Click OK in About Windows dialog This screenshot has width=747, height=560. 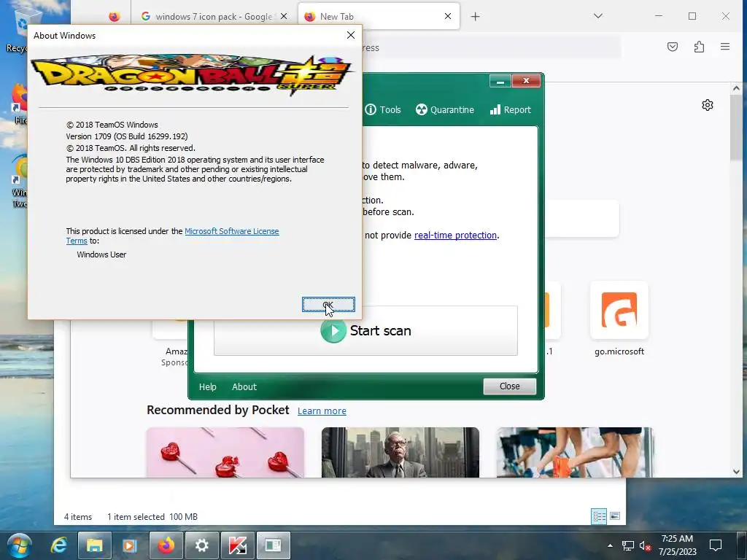coord(328,304)
